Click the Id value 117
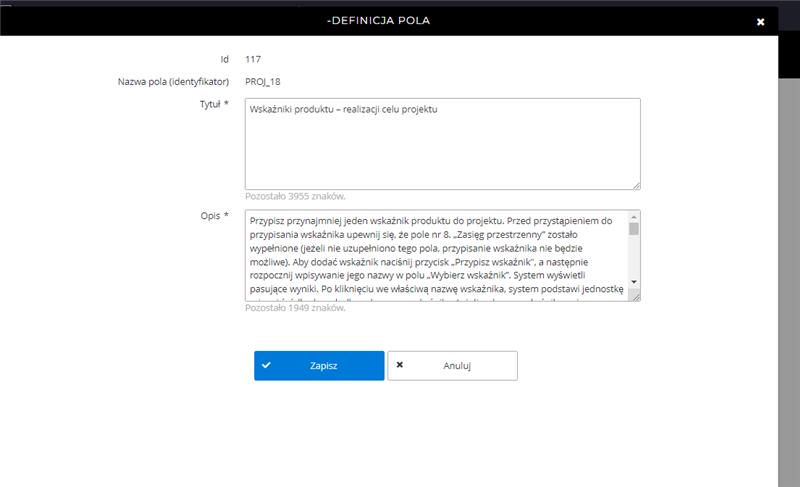800x487 pixels. 253,59
